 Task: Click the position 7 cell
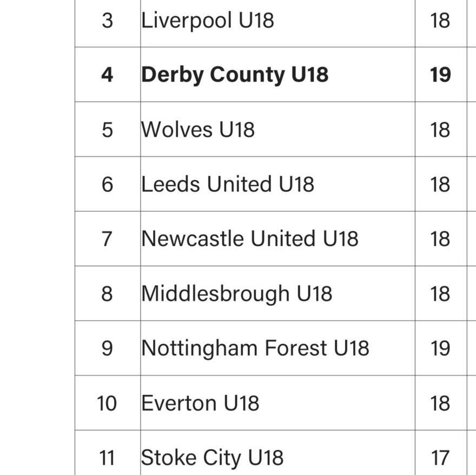[x=107, y=239]
